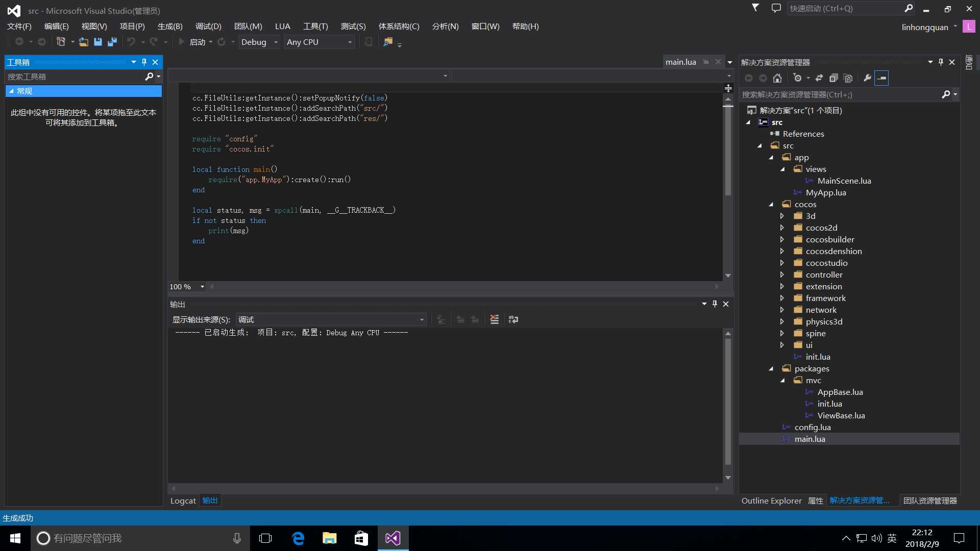Image resolution: width=980 pixels, height=551 pixels.
Task: Open the LUA menu
Action: pyautogui.click(x=282, y=26)
